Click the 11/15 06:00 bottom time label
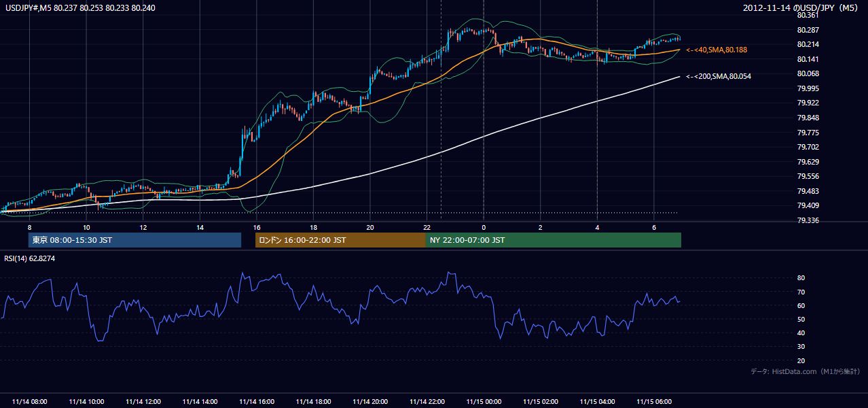Image resolution: width=868 pixels, height=408 pixels. (x=653, y=402)
